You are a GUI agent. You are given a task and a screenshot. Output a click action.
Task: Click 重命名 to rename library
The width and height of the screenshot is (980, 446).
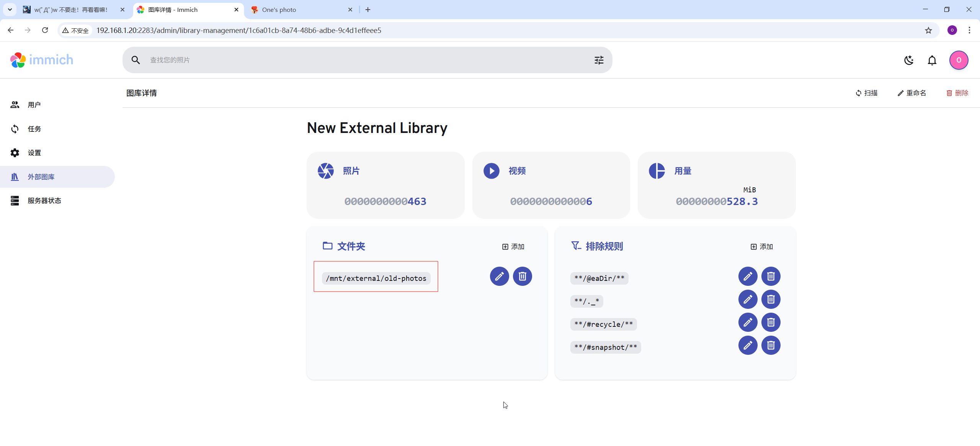click(x=912, y=93)
